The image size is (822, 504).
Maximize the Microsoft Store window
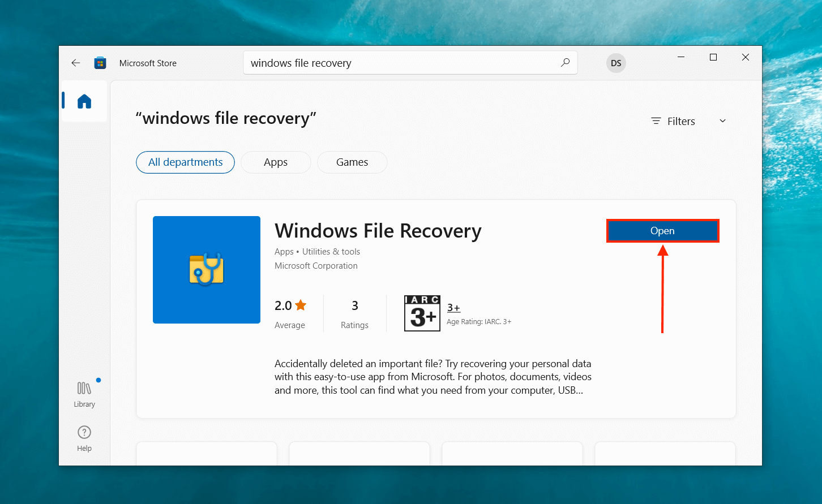[x=713, y=57]
